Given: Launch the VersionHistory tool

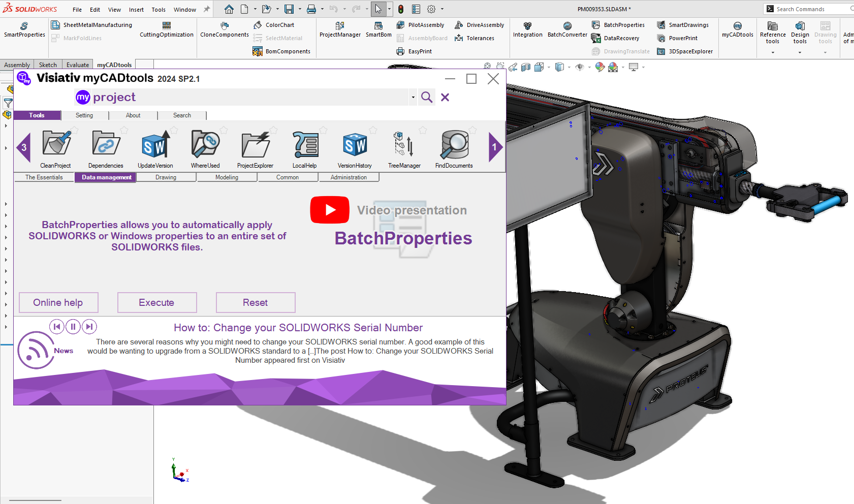Looking at the screenshot, I should [355, 145].
